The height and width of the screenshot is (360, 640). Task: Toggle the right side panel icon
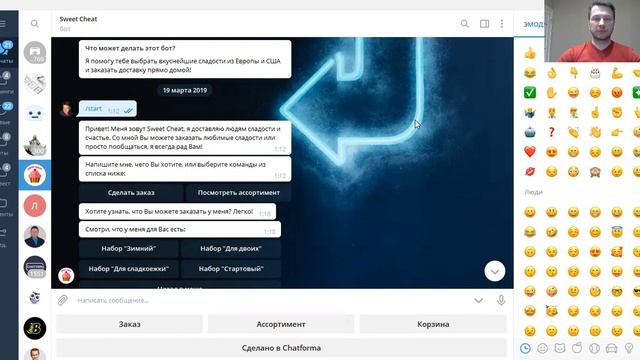coord(484,24)
